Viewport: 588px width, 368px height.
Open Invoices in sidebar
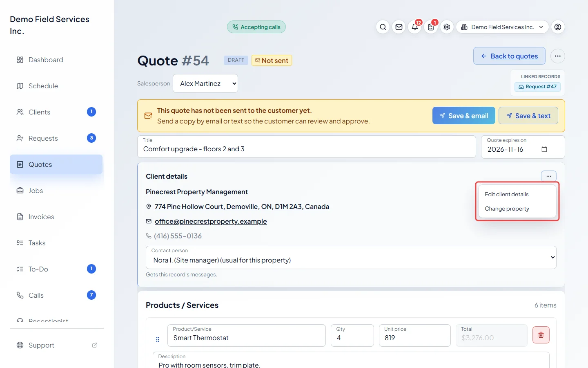[56, 217]
